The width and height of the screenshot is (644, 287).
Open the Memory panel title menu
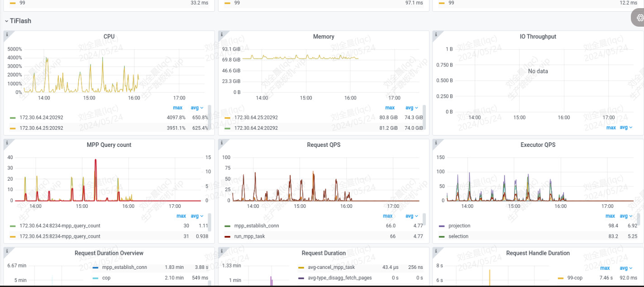323,37
